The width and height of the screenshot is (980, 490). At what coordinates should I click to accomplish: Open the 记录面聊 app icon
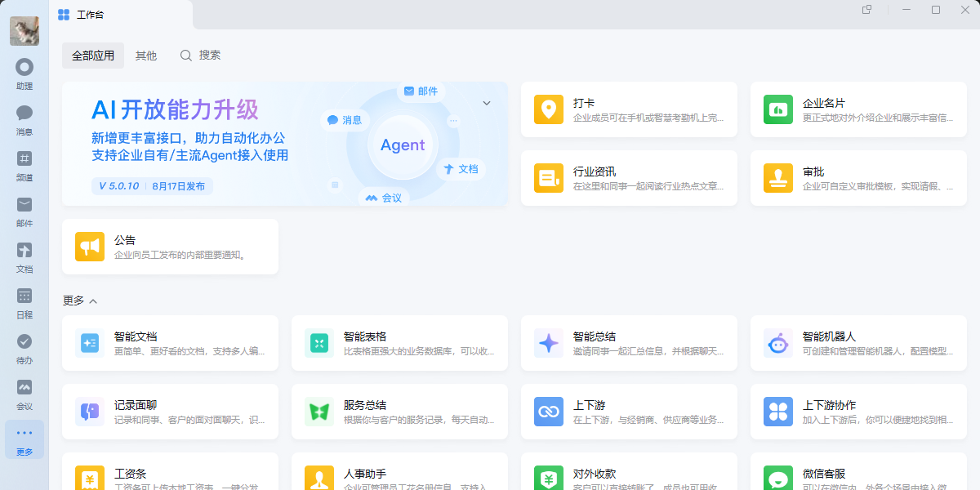90,412
